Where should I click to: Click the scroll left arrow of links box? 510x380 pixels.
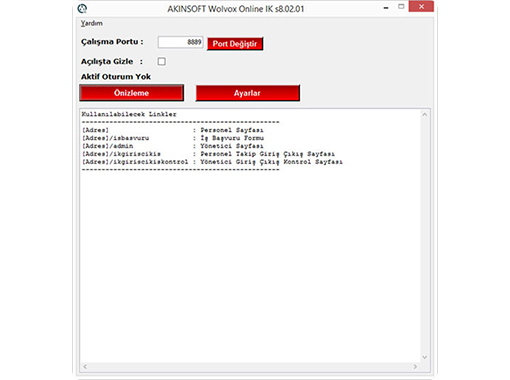tap(85, 367)
